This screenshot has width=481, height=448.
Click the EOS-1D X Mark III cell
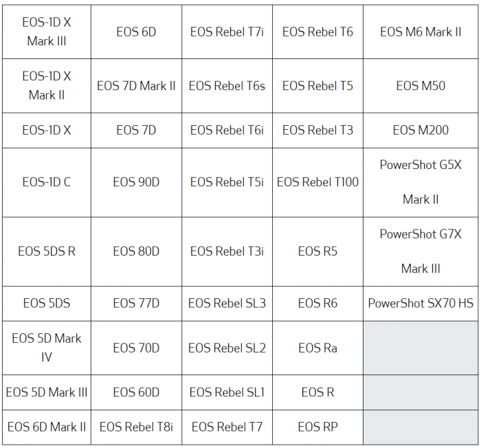coord(47,32)
